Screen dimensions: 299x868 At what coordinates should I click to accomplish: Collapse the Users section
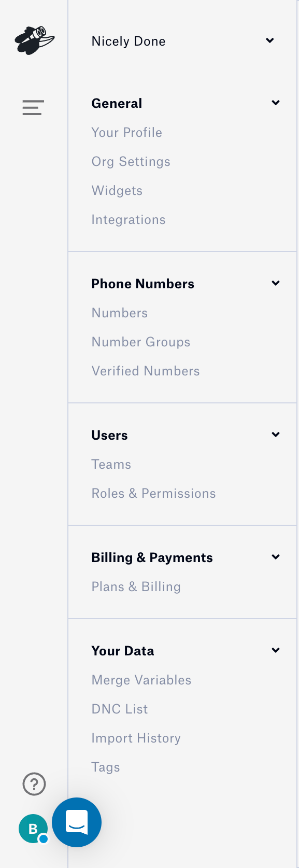275,434
